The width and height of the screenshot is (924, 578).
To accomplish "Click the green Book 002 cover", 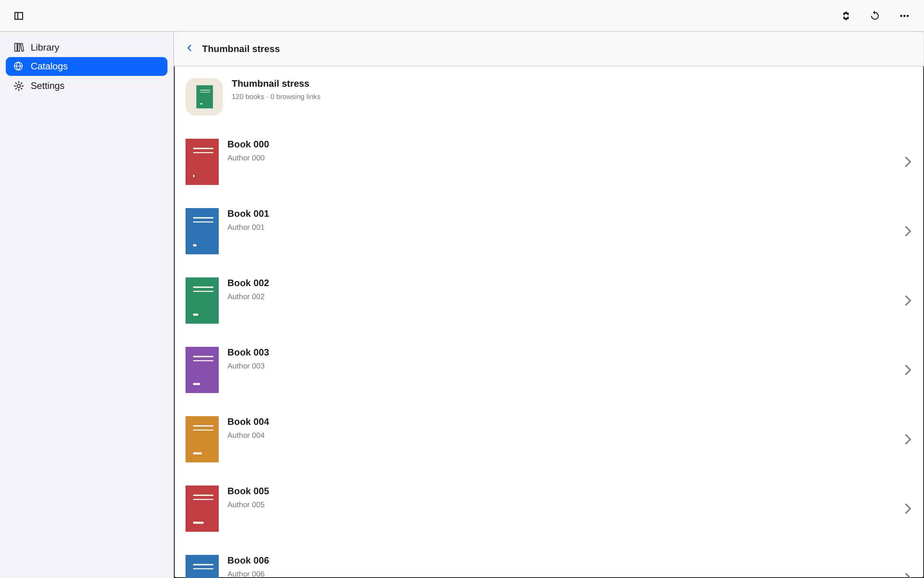I will pos(202,301).
